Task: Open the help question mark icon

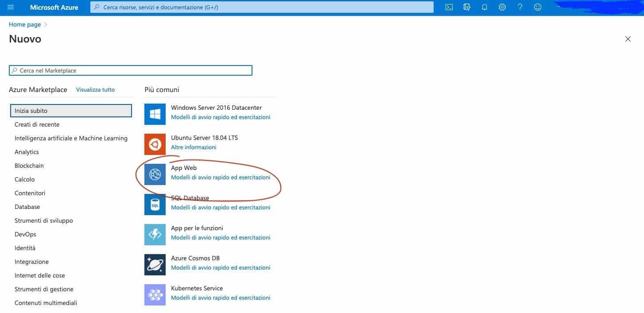Action: pos(520,7)
